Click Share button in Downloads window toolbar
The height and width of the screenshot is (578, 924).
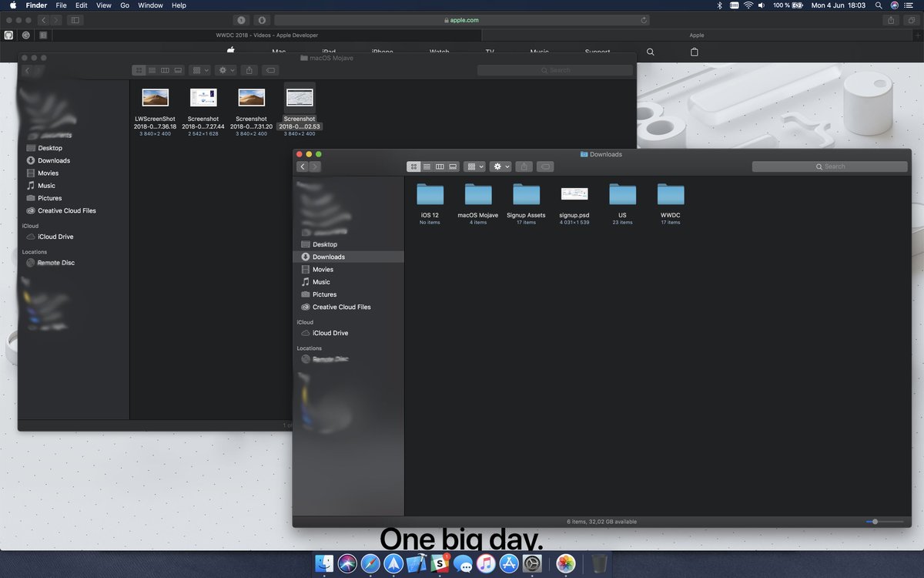(x=524, y=166)
